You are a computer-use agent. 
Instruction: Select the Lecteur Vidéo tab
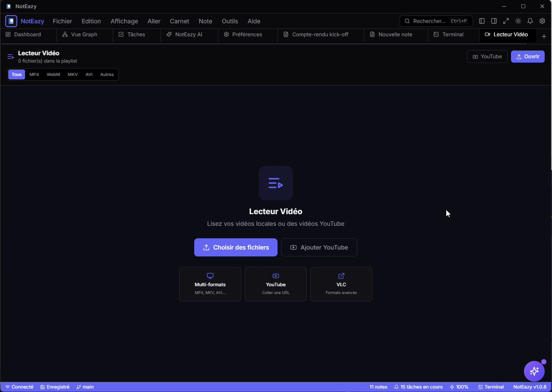coord(508,35)
